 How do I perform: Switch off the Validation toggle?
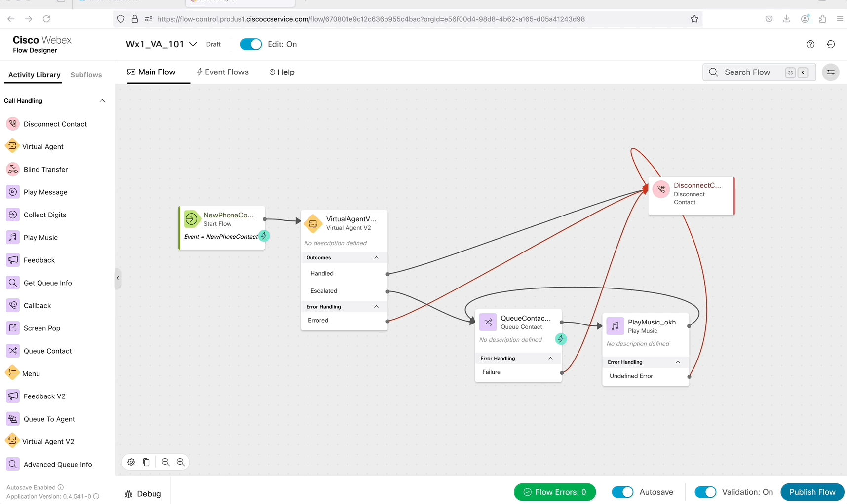(705, 492)
